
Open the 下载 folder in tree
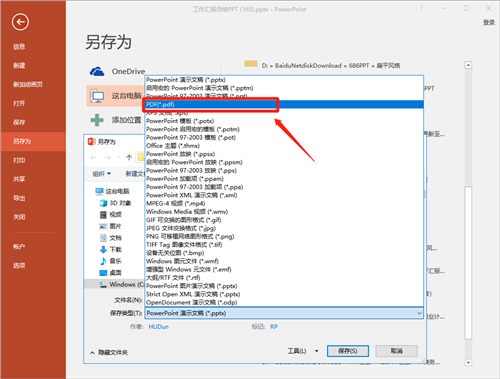(111, 249)
